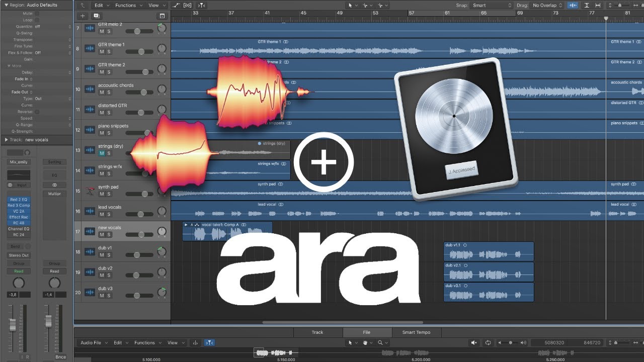Toggle the Mute checkbox in the region inspector
Viewport: 644px width, 362px height.
pos(37,13)
